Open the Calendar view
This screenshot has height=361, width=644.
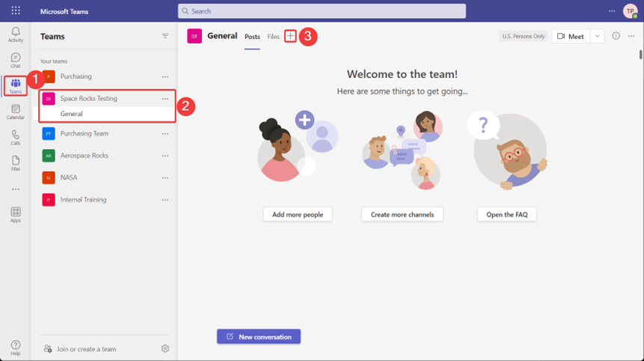pyautogui.click(x=16, y=112)
